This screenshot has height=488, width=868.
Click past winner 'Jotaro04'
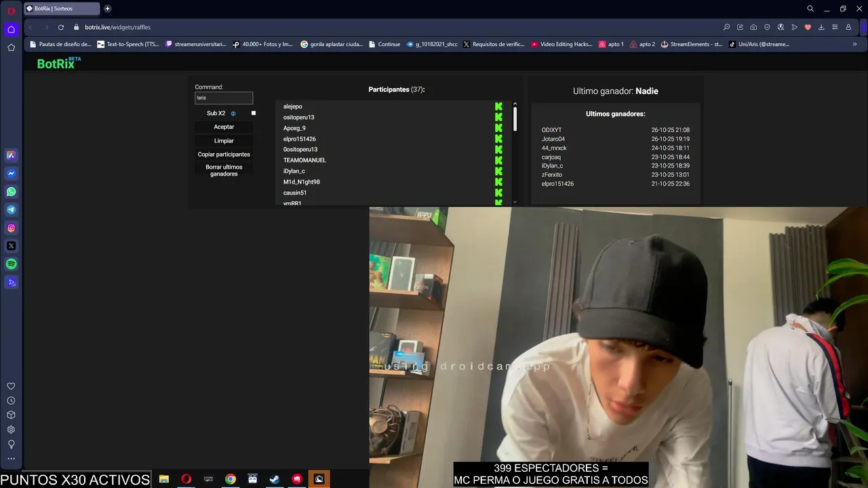(x=553, y=139)
